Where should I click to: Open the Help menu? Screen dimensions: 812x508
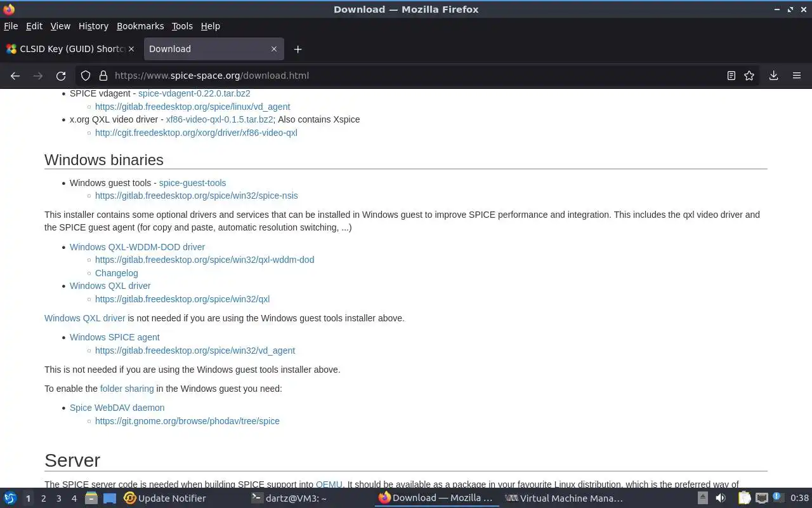click(x=211, y=26)
